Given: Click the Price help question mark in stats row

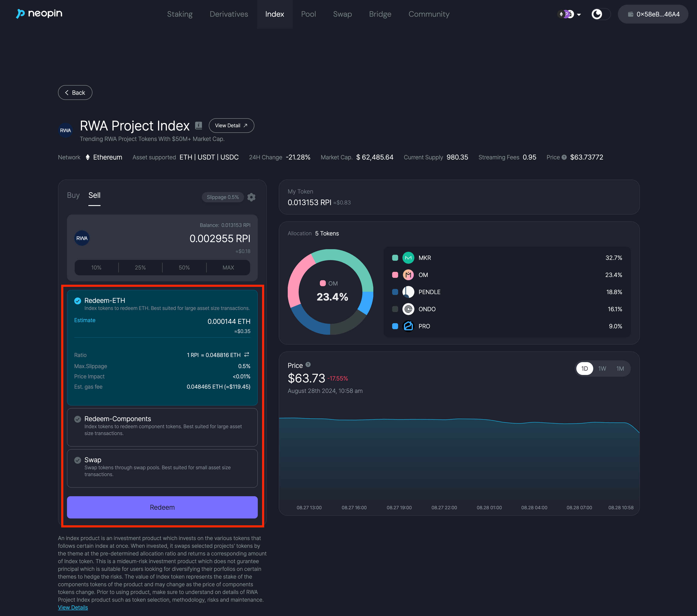Looking at the screenshot, I should pyautogui.click(x=564, y=157).
